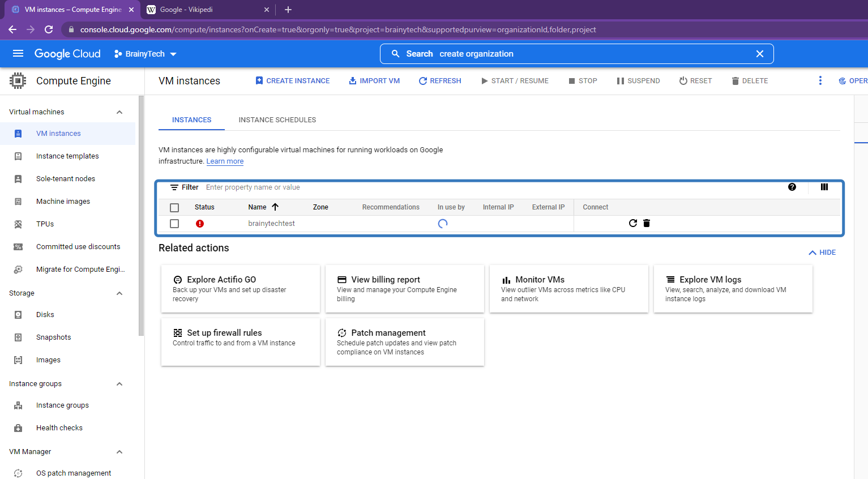The width and height of the screenshot is (868, 479).
Task: Click the Health checks sidebar icon
Action: point(18,428)
